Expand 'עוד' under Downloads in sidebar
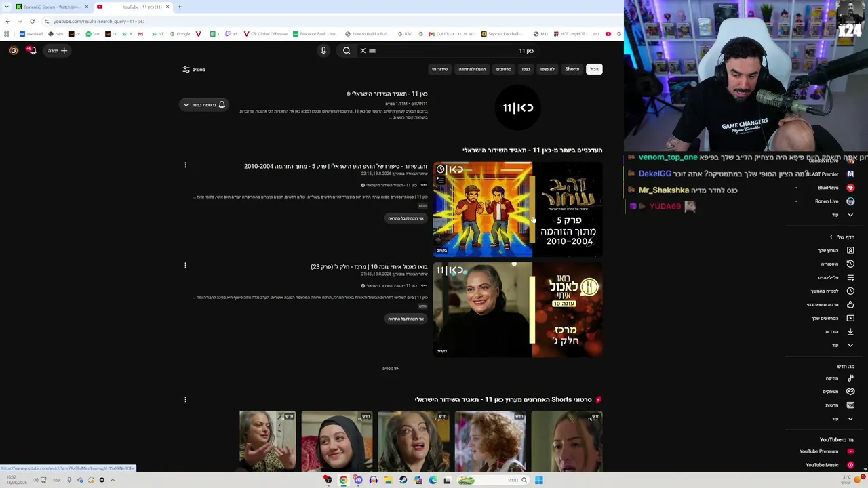The height and width of the screenshot is (488, 868). pos(842,346)
